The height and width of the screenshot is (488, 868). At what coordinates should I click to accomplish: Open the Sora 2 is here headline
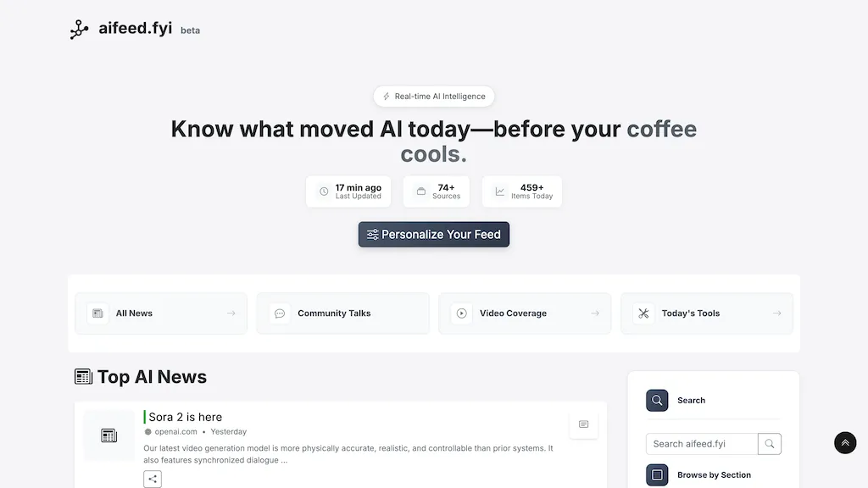(186, 417)
